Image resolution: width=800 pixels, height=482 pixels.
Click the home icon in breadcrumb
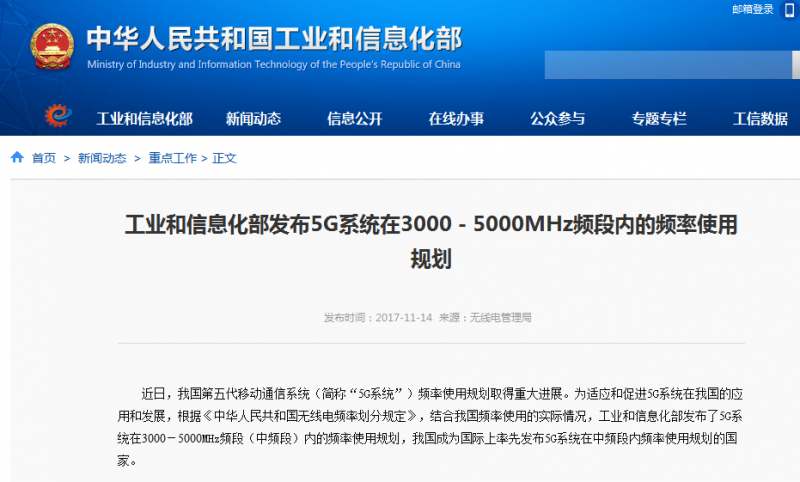[18, 158]
